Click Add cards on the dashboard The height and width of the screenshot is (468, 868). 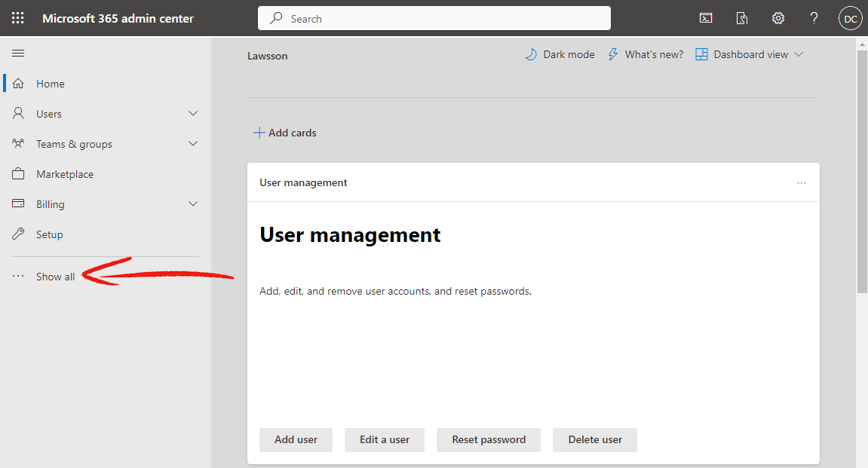pyautogui.click(x=285, y=132)
